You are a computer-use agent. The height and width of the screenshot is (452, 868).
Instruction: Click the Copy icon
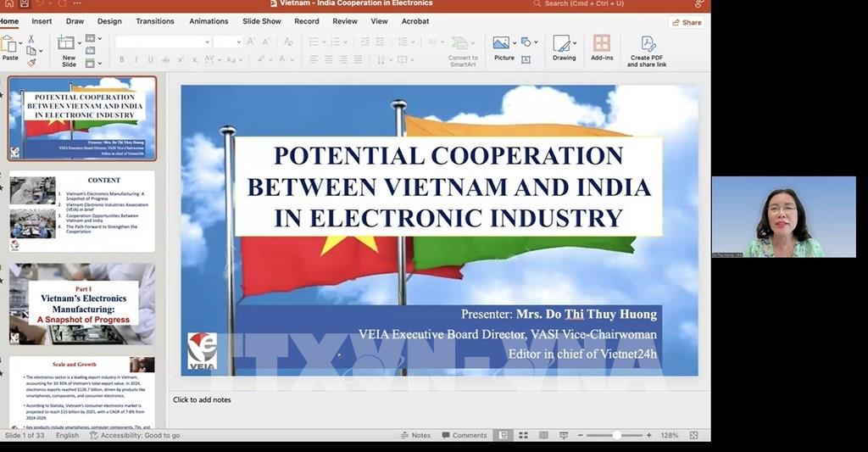tap(31, 51)
